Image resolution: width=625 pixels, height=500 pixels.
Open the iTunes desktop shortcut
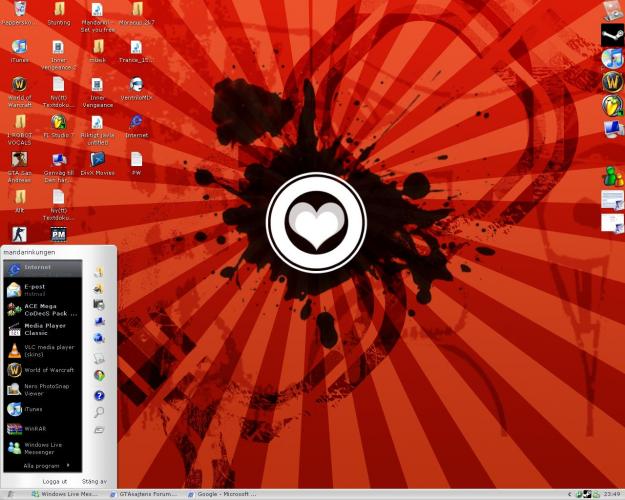click(x=19, y=48)
